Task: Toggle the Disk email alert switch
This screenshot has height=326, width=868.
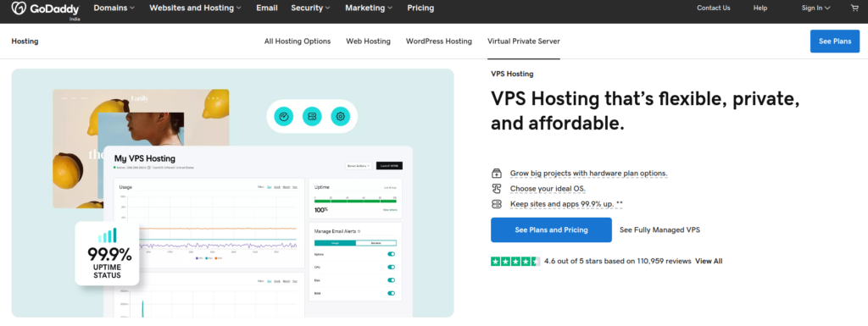Action: click(392, 280)
